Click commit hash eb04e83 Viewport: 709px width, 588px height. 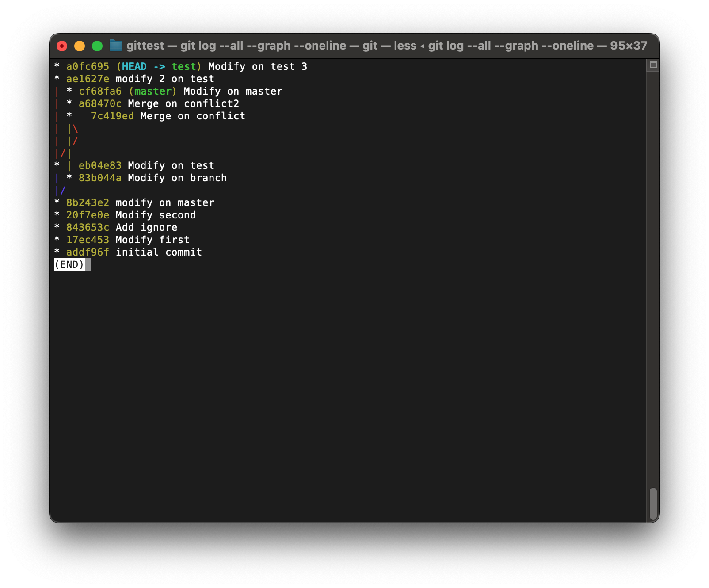point(100,166)
